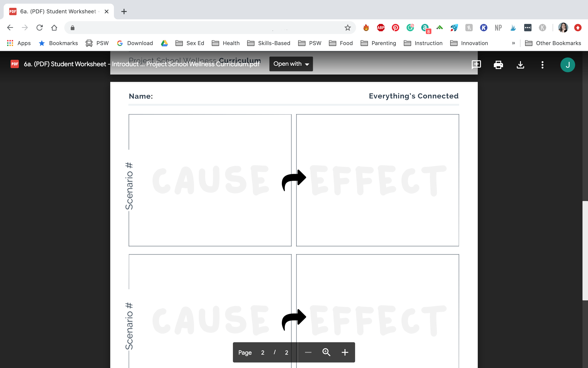Screen dimensions: 588x368
Task: Click the PDF file name title
Action: coord(142,64)
